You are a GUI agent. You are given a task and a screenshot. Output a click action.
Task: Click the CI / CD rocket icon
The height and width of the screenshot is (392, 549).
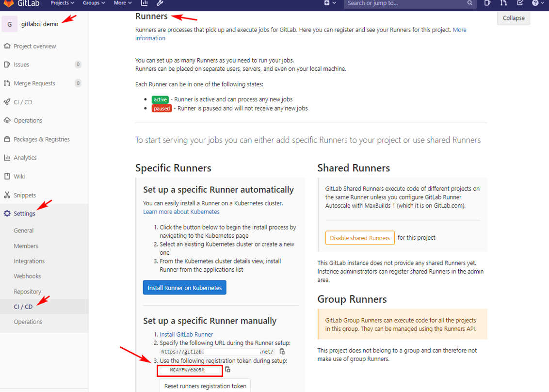tap(7, 102)
